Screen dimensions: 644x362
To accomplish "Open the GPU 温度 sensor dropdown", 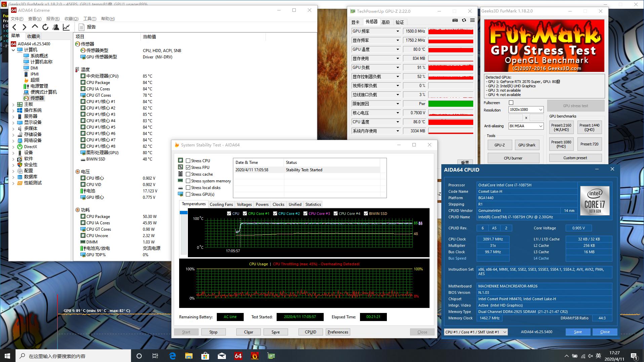I will click(398, 49).
